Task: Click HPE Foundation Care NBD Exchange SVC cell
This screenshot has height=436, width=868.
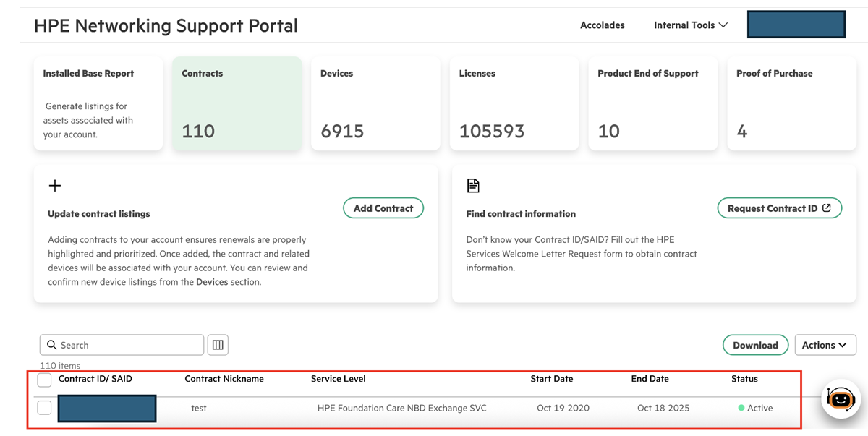Action: [402, 409]
